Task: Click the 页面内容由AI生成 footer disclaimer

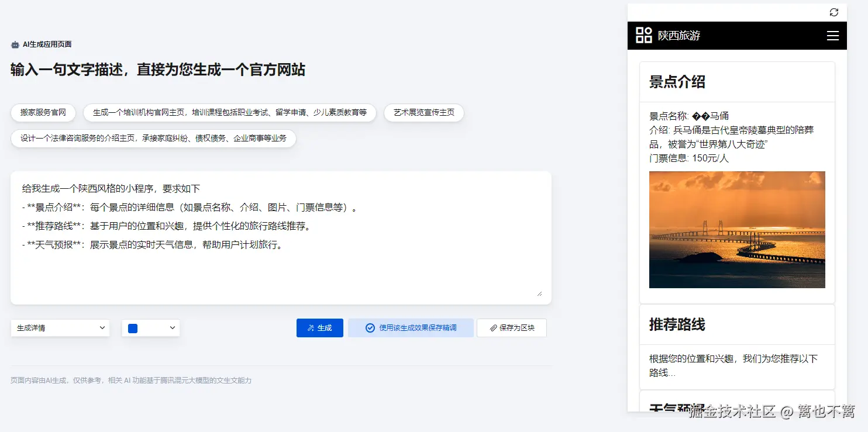Action: 131,381
